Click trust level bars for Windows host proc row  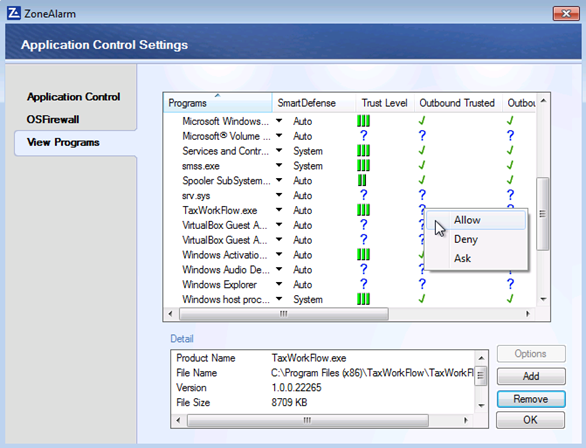click(363, 299)
